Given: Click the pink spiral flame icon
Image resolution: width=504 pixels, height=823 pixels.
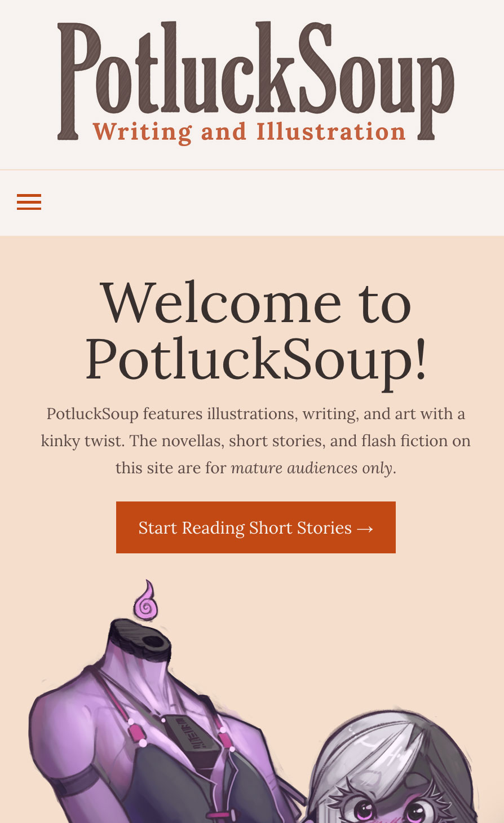Looking at the screenshot, I should [x=146, y=601].
